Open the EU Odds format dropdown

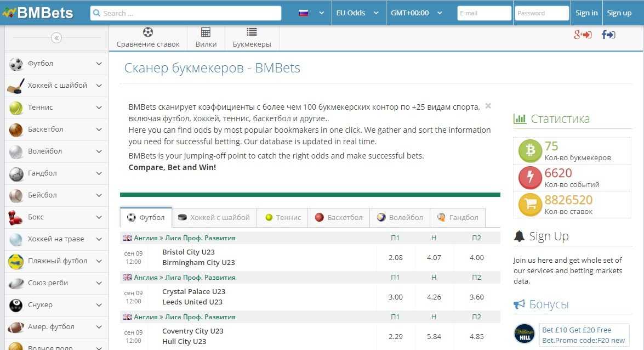[357, 13]
